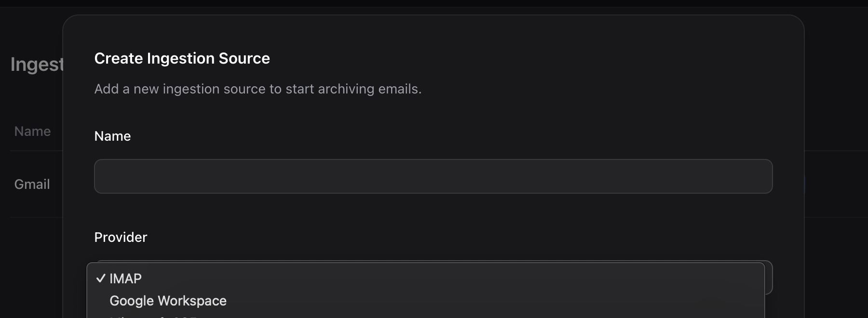Click the Name field label
The image size is (868, 318).
click(112, 136)
